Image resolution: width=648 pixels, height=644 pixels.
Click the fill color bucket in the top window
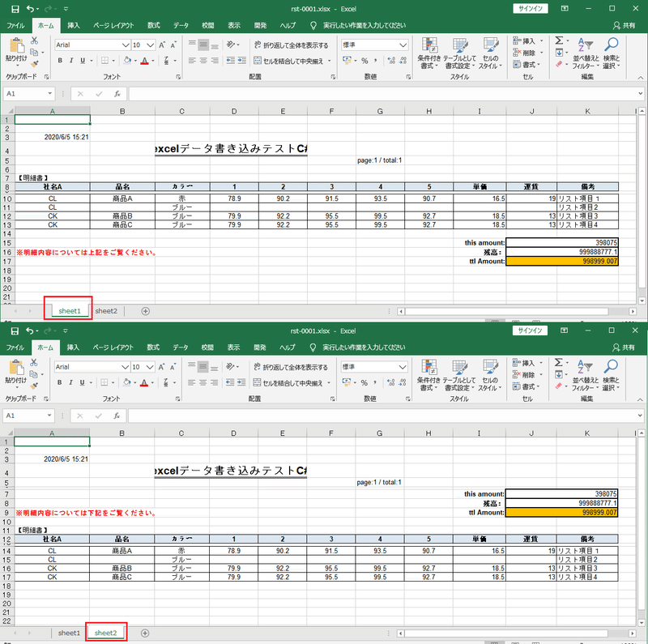[x=127, y=60]
